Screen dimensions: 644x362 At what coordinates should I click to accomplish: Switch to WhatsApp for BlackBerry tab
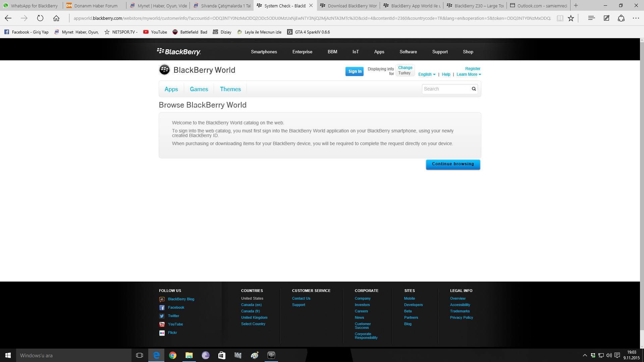[x=32, y=5]
